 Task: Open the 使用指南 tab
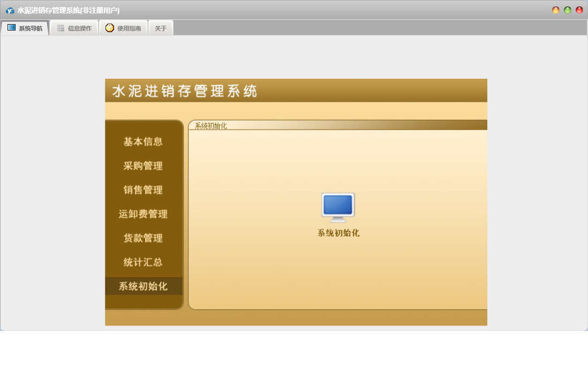123,28
